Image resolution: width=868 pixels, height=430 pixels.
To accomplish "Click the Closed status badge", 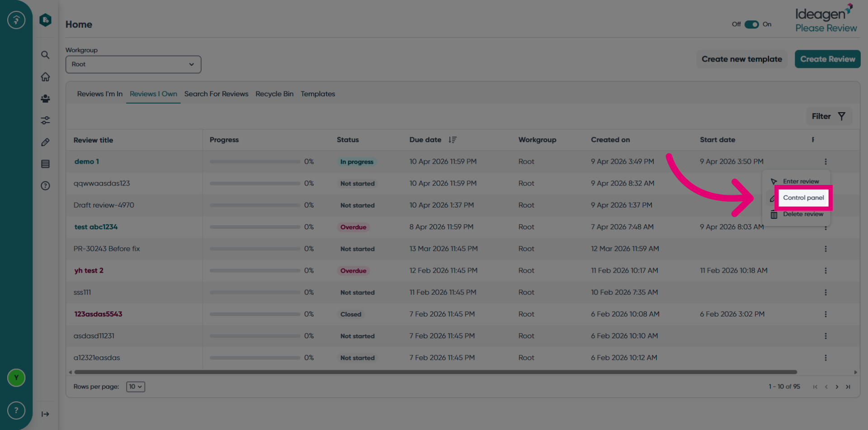I will point(351,314).
